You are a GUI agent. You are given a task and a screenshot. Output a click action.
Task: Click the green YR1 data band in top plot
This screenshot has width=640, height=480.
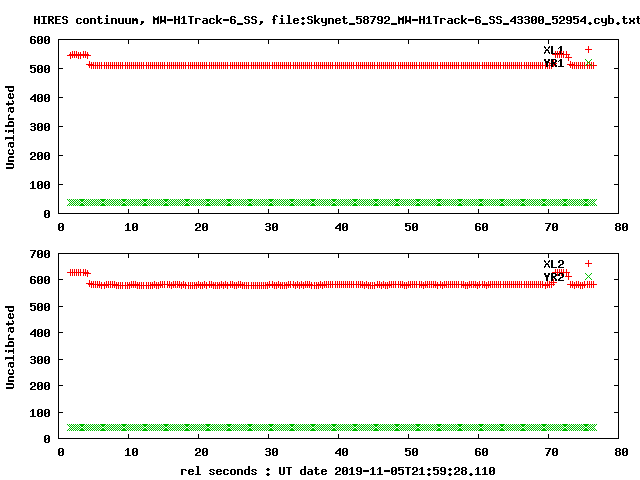tap(332, 202)
